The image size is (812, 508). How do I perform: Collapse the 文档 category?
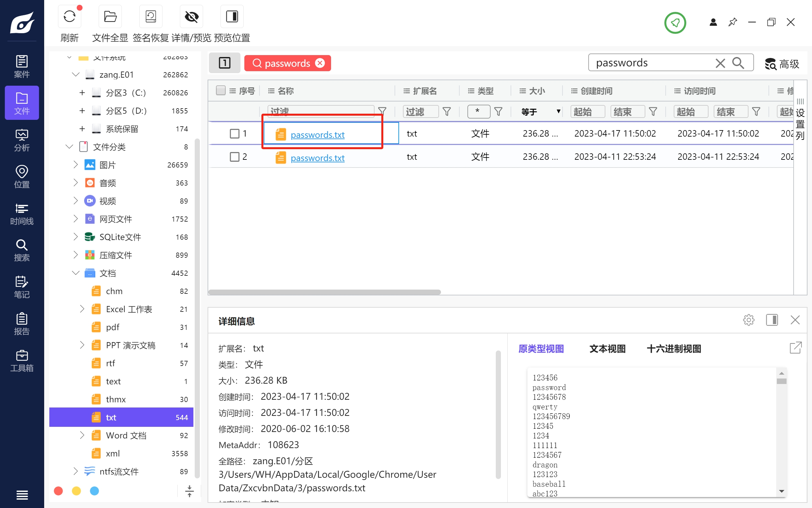coord(76,273)
